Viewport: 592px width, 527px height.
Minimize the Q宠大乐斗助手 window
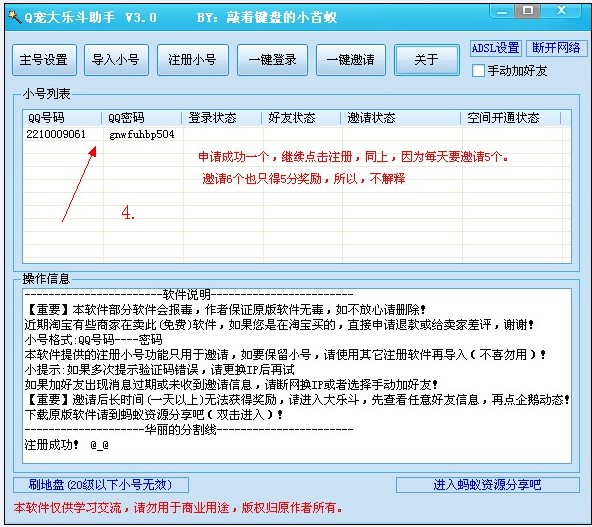point(502,11)
